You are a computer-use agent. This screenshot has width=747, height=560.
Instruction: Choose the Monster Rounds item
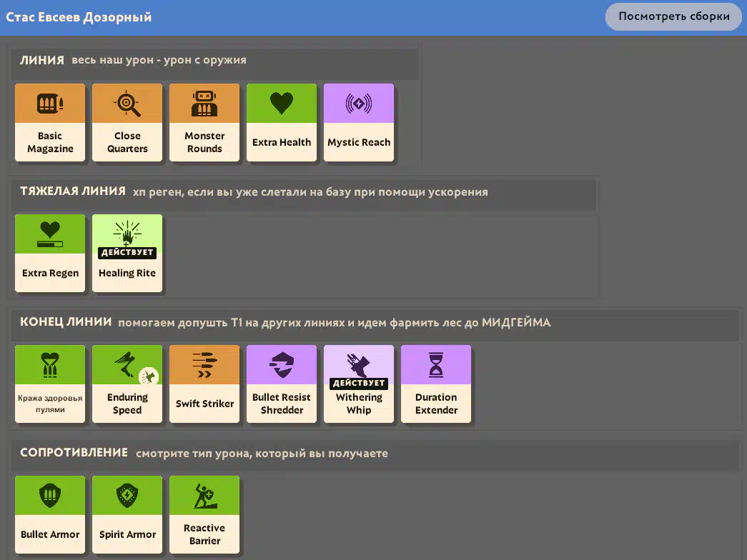pos(204,122)
